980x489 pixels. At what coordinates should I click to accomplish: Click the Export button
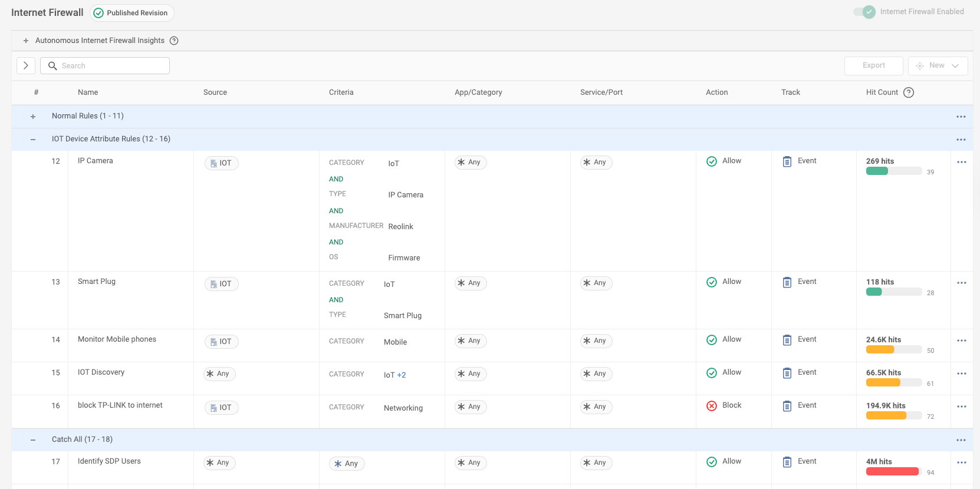(x=873, y=66)
